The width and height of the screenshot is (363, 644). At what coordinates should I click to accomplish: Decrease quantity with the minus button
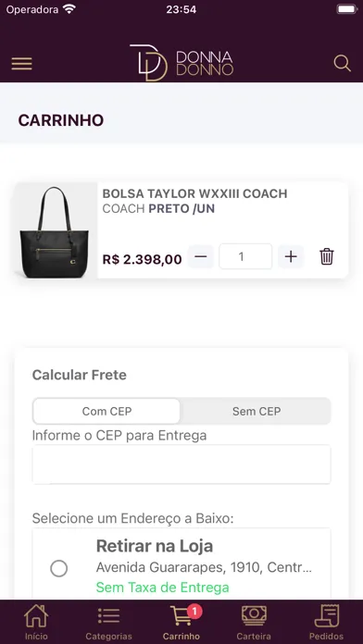[201, 256]
